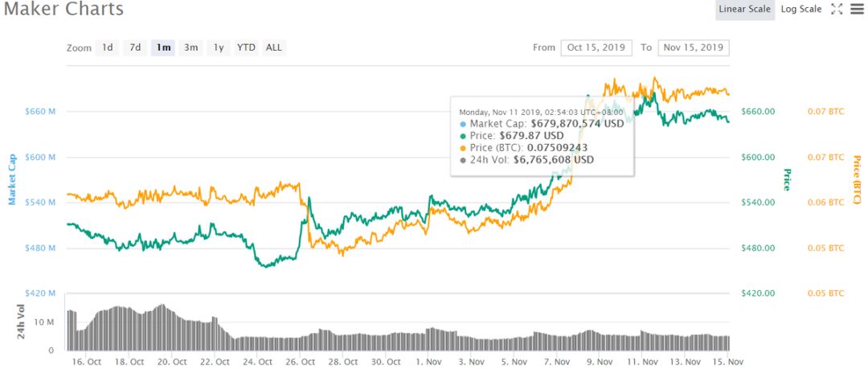Click the 16. Oct date label

tap(87, 362)
